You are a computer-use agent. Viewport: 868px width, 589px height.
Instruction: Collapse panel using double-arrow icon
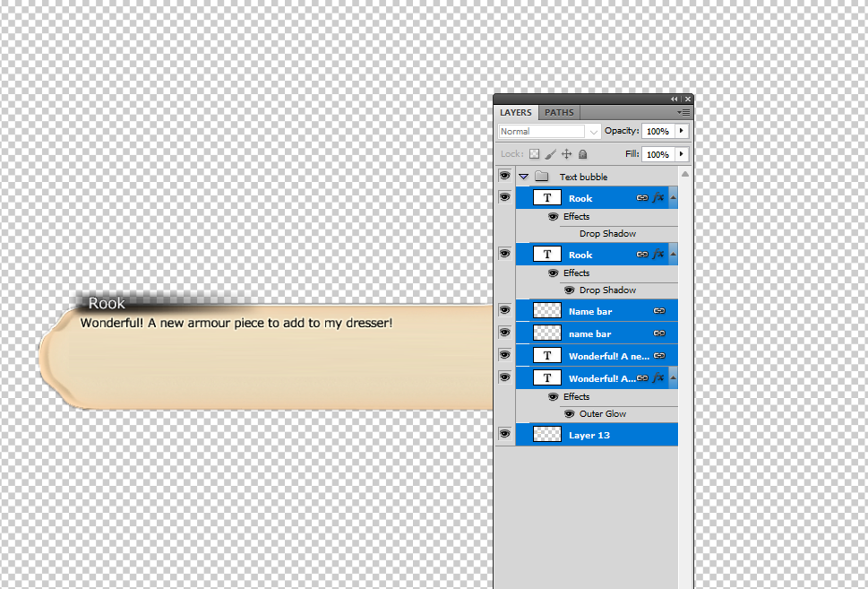point(674,100)
